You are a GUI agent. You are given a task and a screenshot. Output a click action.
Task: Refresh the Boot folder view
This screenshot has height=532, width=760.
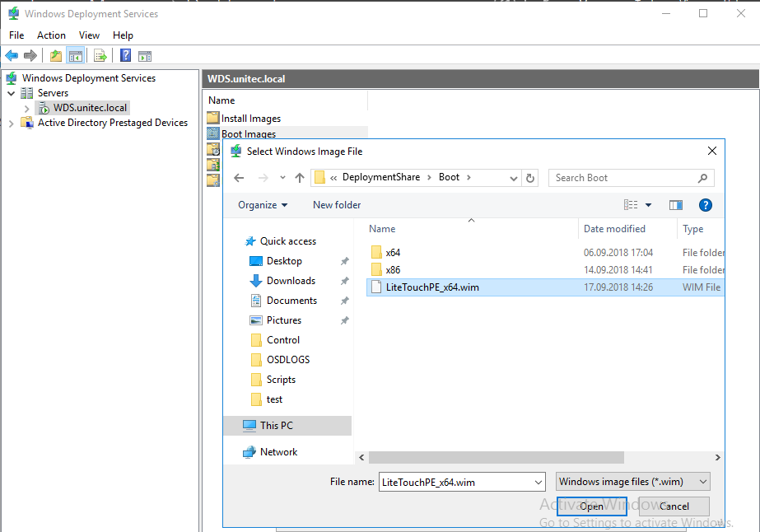pyautogui.click(x=530, y=179)
